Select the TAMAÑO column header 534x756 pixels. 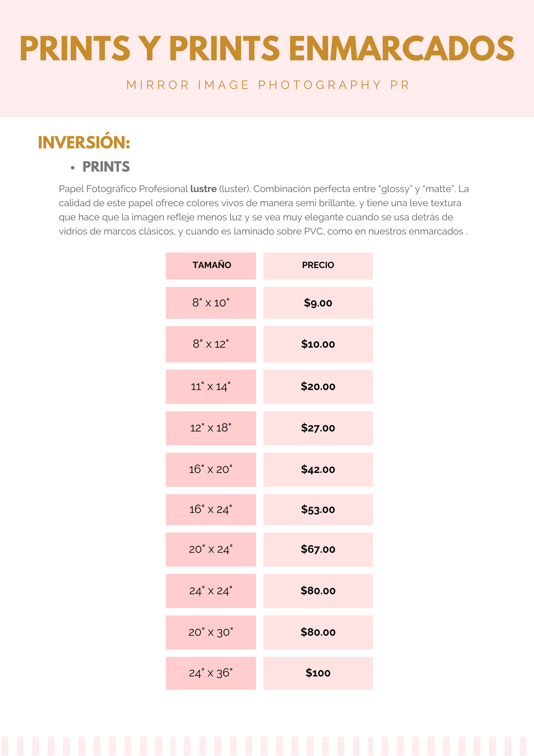(211, 266)
